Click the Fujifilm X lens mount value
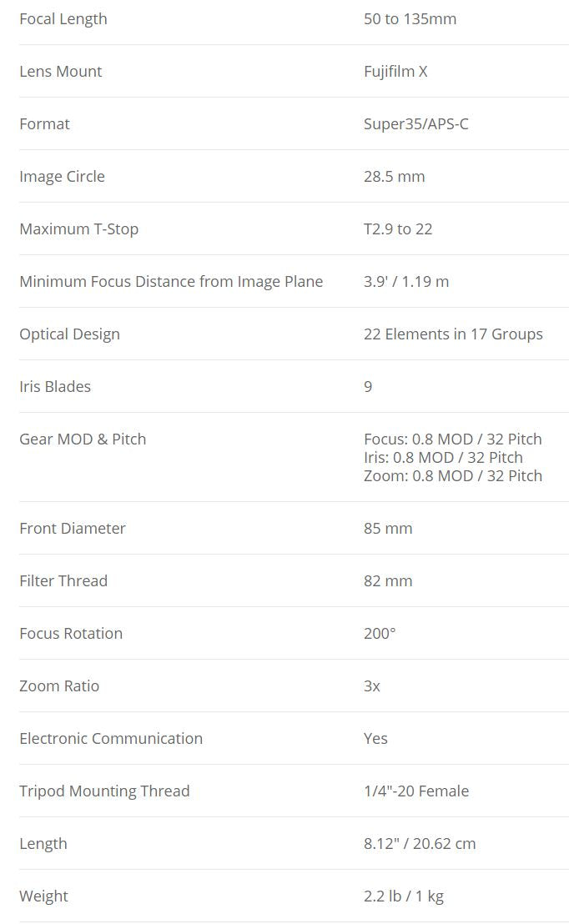 click(x=395, y=72)
